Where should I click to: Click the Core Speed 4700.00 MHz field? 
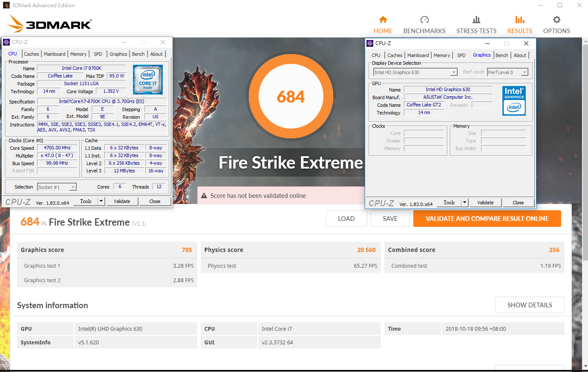click(x=57, y=148)
